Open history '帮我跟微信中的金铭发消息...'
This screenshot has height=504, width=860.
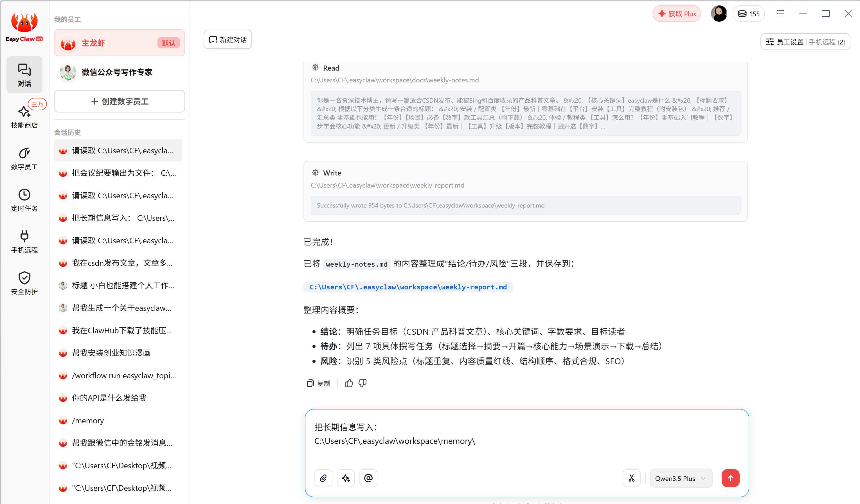118,443
